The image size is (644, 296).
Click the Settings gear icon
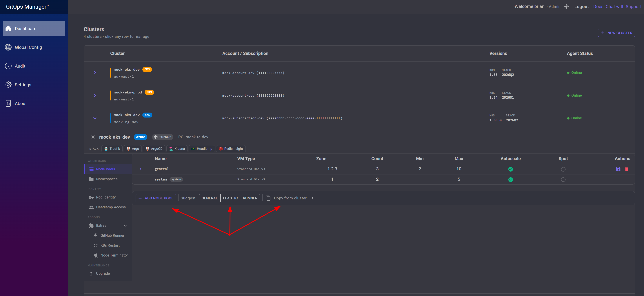click(x=8, y=85)
